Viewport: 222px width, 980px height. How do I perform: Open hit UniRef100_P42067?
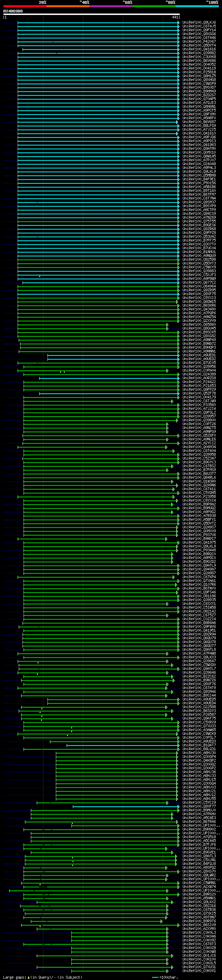(x=199, y=42)
